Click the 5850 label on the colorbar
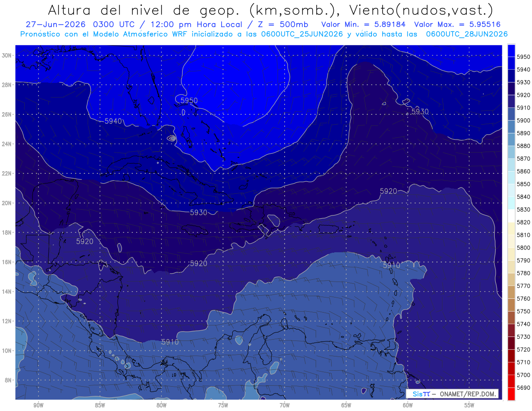 523,184
